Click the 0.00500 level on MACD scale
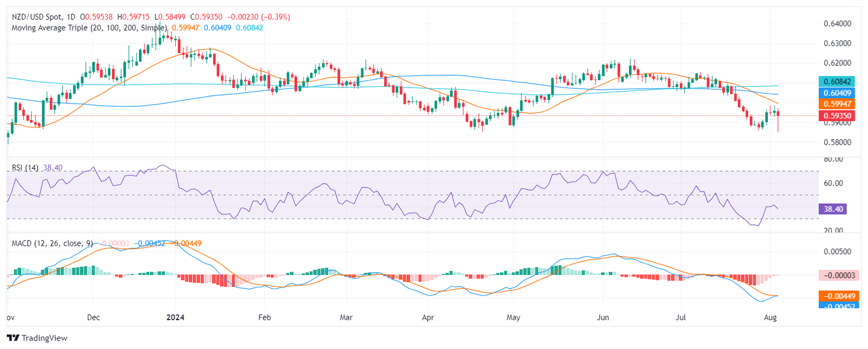This screenshot has height=349, width=868. (x=835, y=251)
